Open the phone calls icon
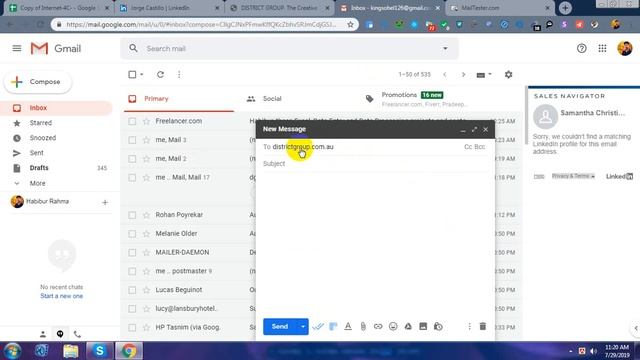 77,334
